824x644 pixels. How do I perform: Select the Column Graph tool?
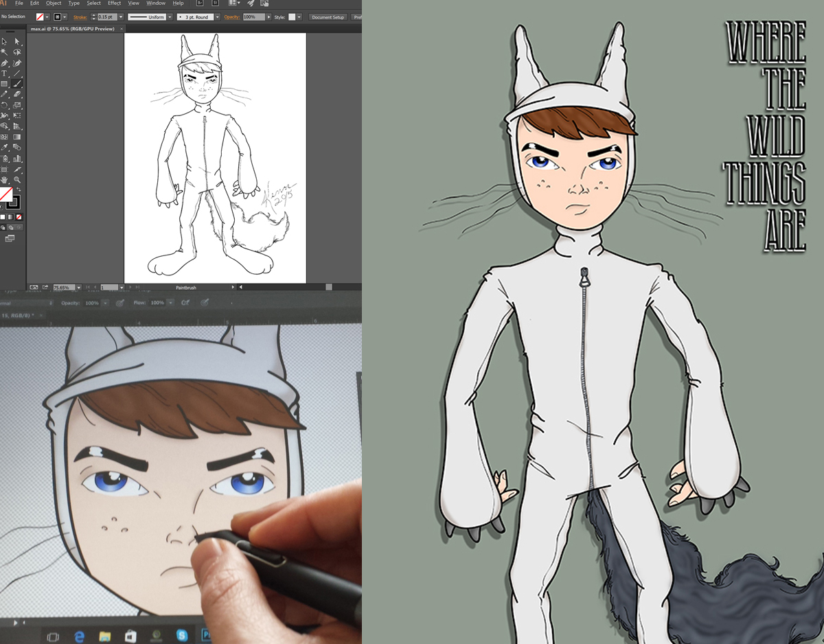click(17, 158)
